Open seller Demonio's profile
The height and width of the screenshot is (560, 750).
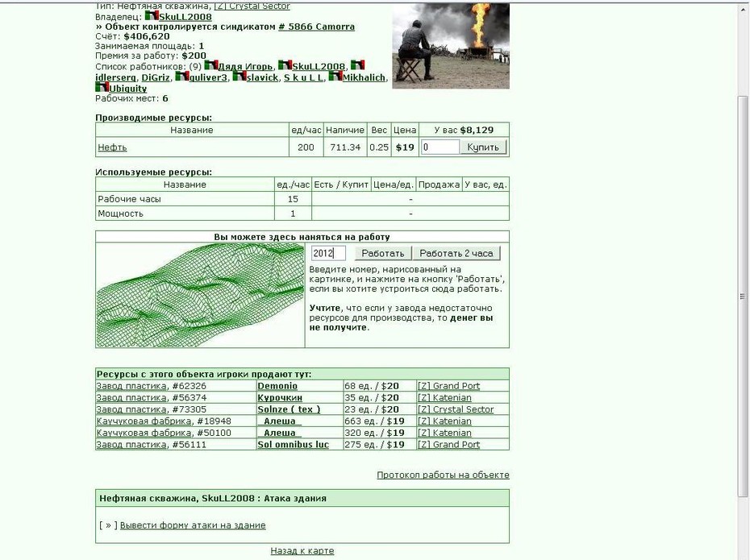point(277,386)
